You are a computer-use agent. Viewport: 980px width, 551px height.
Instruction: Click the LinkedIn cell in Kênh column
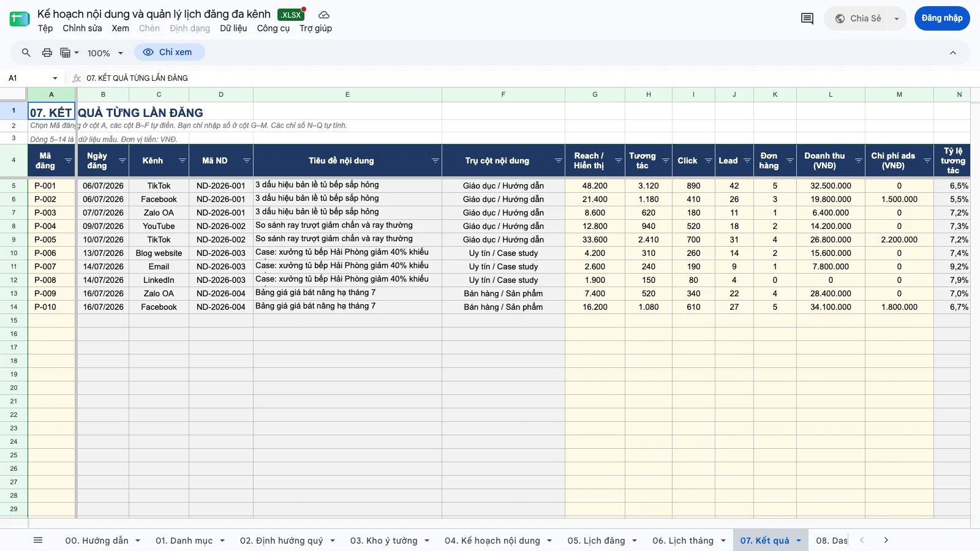(159, 280)
